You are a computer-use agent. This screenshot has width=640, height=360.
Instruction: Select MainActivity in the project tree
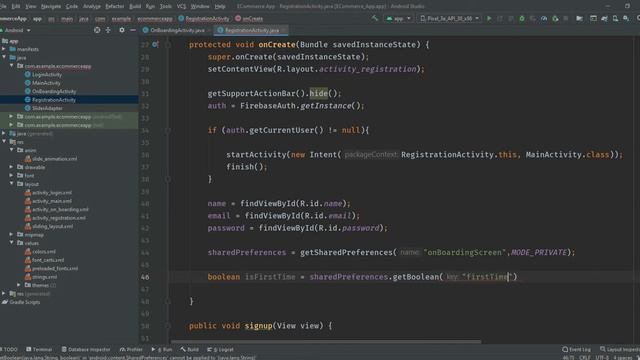[x=46, y=83]
